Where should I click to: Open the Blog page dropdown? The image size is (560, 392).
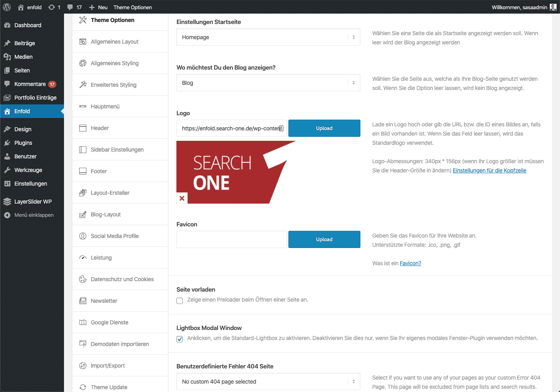point(268,83)
